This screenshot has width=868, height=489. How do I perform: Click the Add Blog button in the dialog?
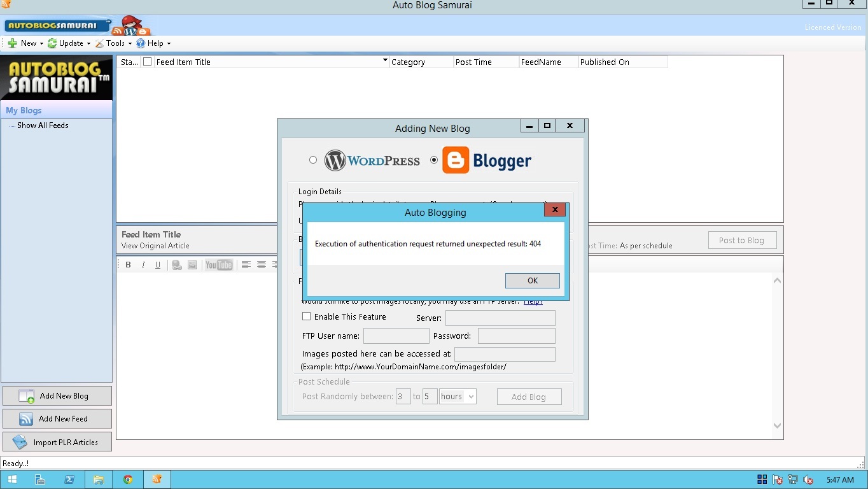tap(529, 397)
